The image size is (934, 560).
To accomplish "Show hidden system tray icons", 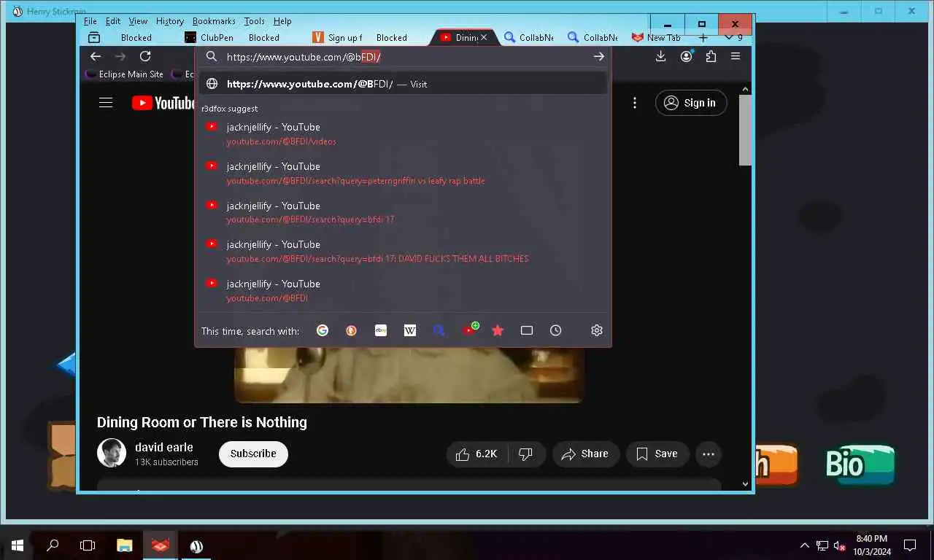I will tap(805, 545).
